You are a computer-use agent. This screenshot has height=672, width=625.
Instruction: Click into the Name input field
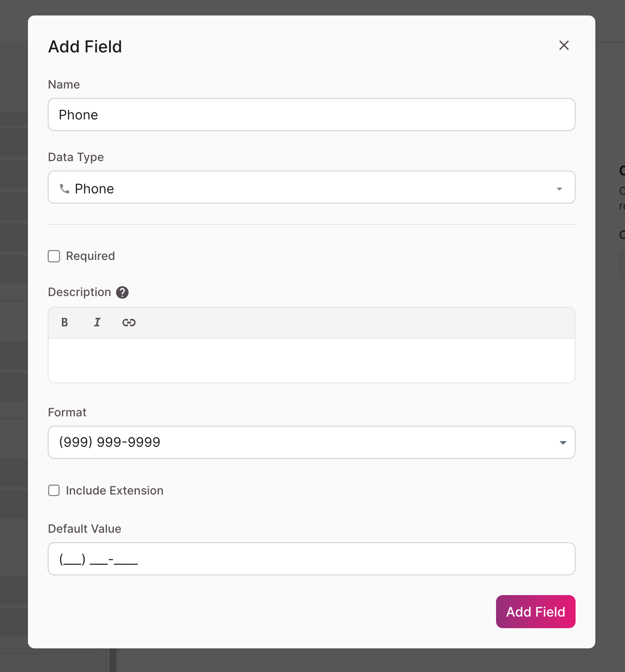tap(312, 114)
